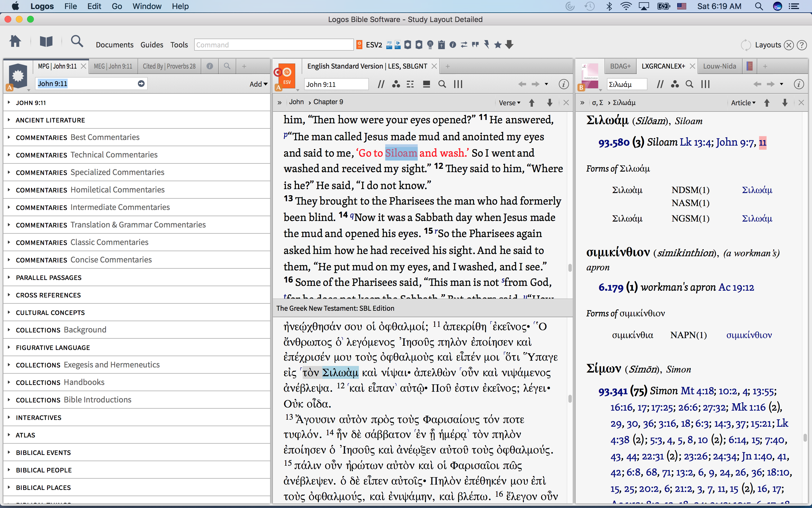Open the guide info tab icon

210,66
